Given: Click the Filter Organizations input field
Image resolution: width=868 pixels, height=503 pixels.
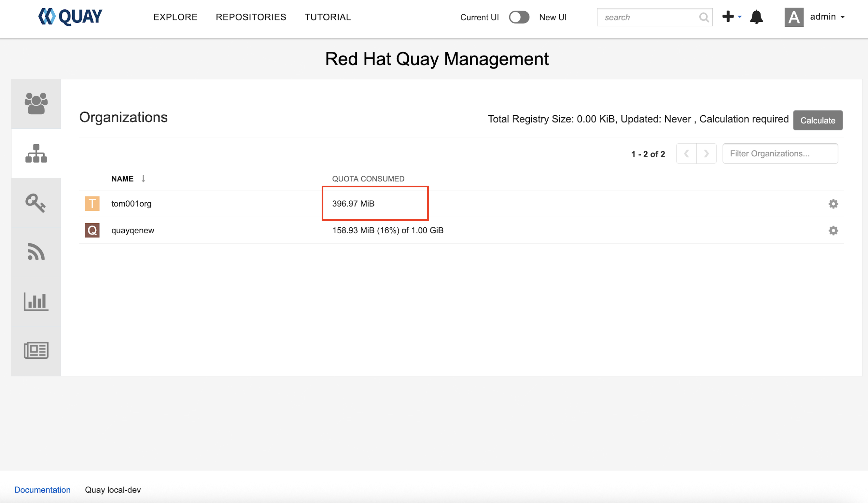Looking at the screenshot, I should tap(780, 153).
